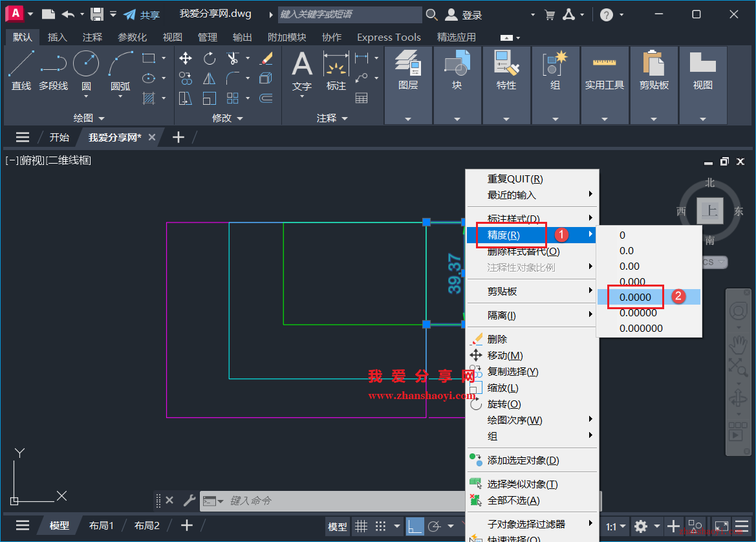Select the Move tool in Modify panel
Screen dimensions: 756x542
coord(186,58)
